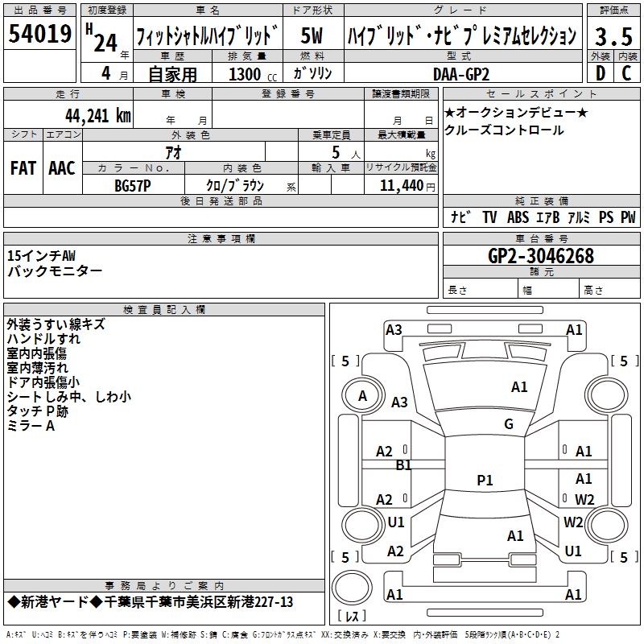
Task: Click the exterior grade D
Action: coord(599,73)
